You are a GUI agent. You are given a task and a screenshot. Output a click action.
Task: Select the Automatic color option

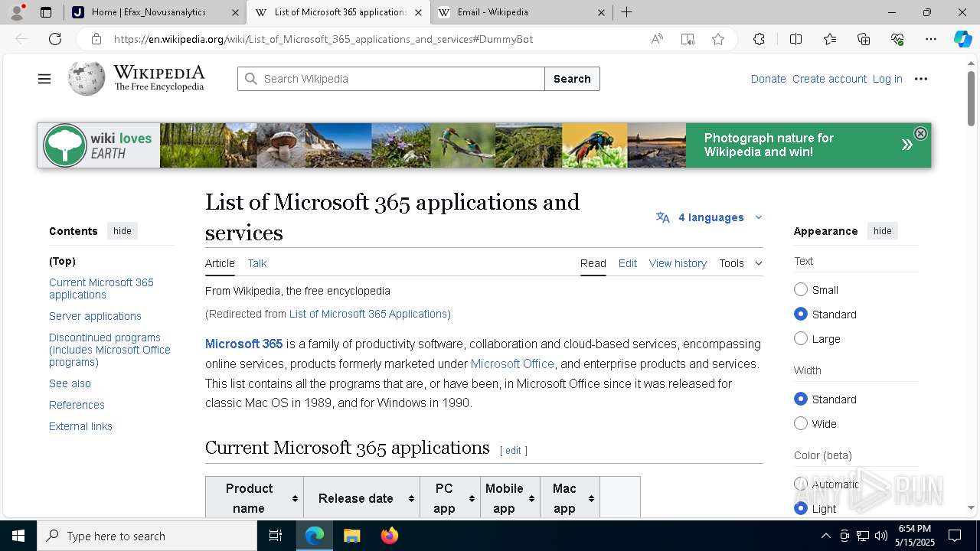[801, 484]
